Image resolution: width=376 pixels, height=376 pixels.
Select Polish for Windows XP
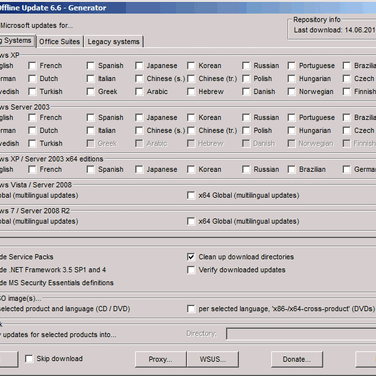tap(246, 79)
